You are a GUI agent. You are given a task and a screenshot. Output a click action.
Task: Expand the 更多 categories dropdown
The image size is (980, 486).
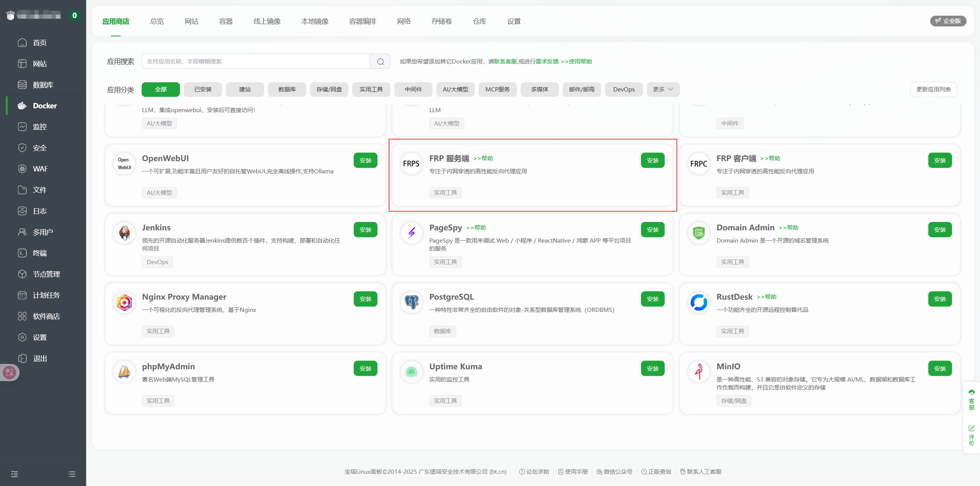click(x=663, y=90)
